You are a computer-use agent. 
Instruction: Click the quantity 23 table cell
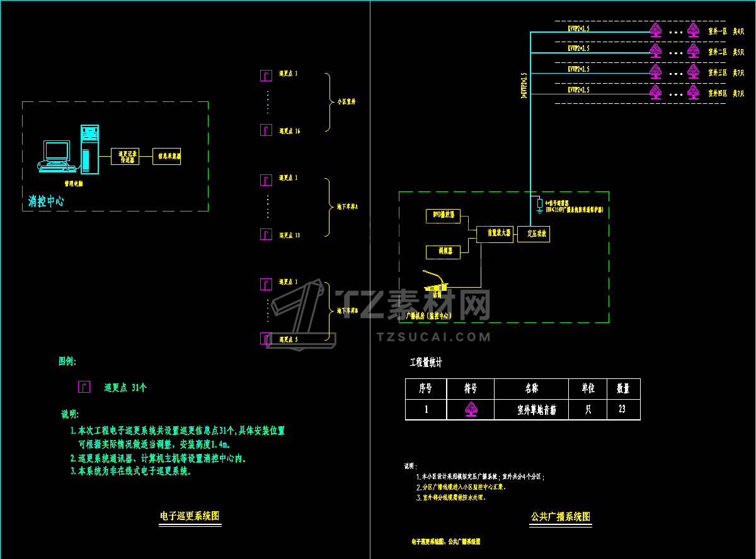tap(624, 410)
